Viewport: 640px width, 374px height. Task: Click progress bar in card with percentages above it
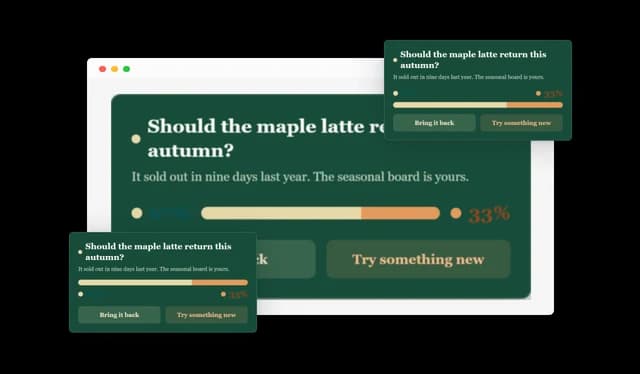coord(478,105)
